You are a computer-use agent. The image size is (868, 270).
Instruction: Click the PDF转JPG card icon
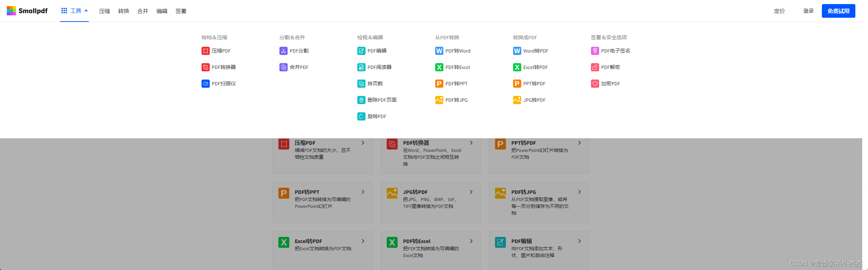pos(500,193)
